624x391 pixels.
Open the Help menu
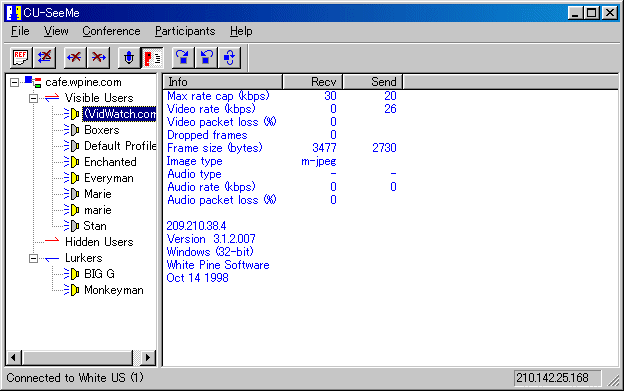point(241,31)
